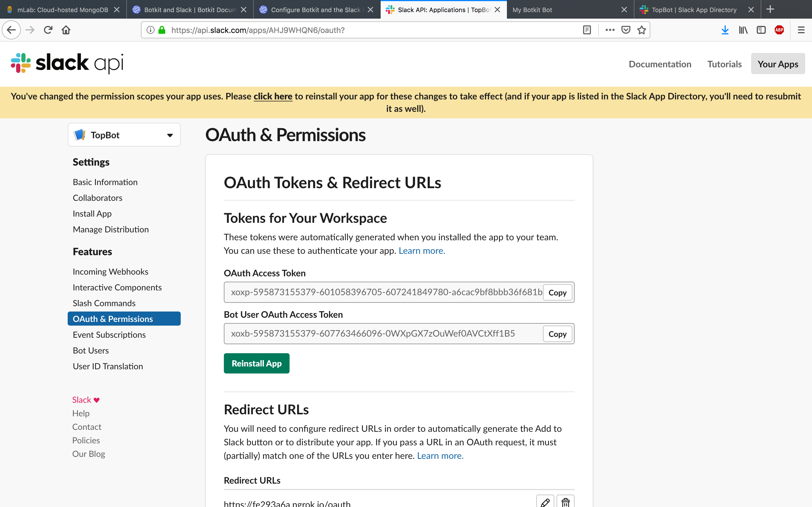Image resolution: width=812 pixels, height=507 pixels.
Task: Click the bookmark star icon in address bar
Action: [641, 30]
